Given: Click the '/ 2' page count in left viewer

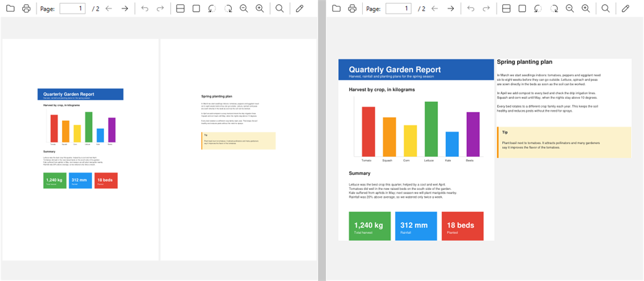Looking at the screenshot, I should click(x=95, y=9).
